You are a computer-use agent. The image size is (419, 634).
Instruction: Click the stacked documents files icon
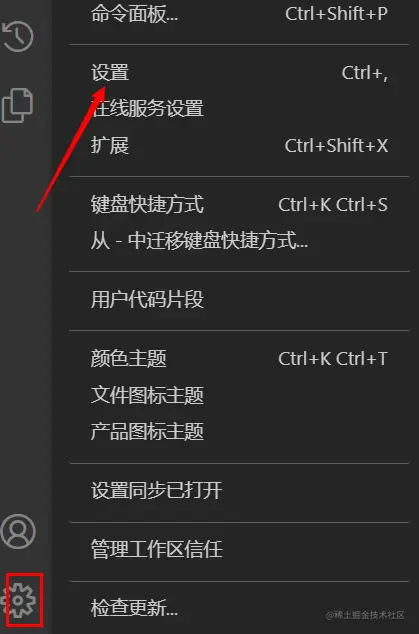coord(17,105)
